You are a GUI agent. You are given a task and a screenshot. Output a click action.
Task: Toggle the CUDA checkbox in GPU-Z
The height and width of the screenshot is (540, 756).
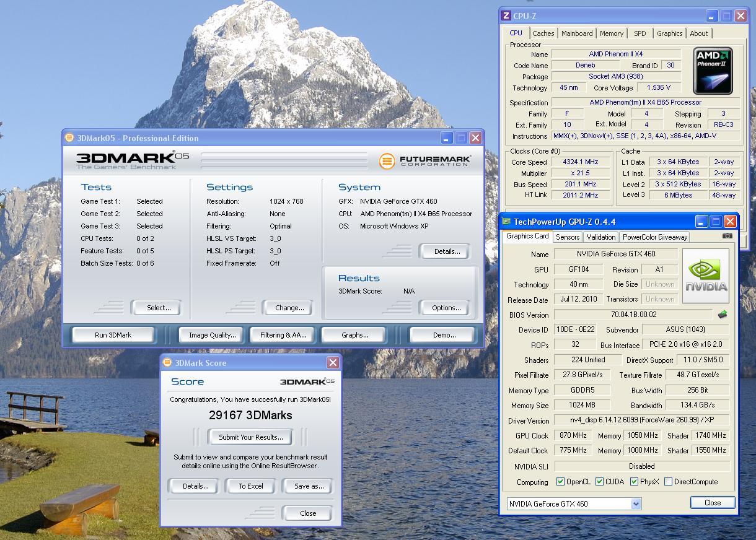click(599, 482)
